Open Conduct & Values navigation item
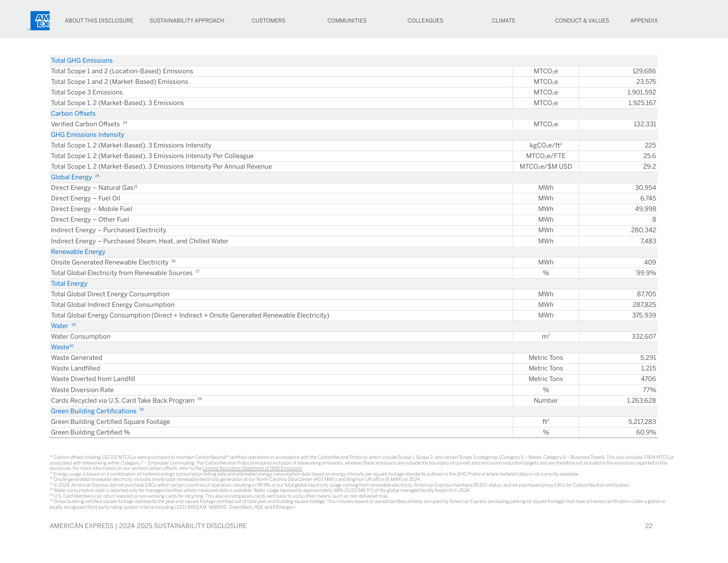 tap(582, 21)
